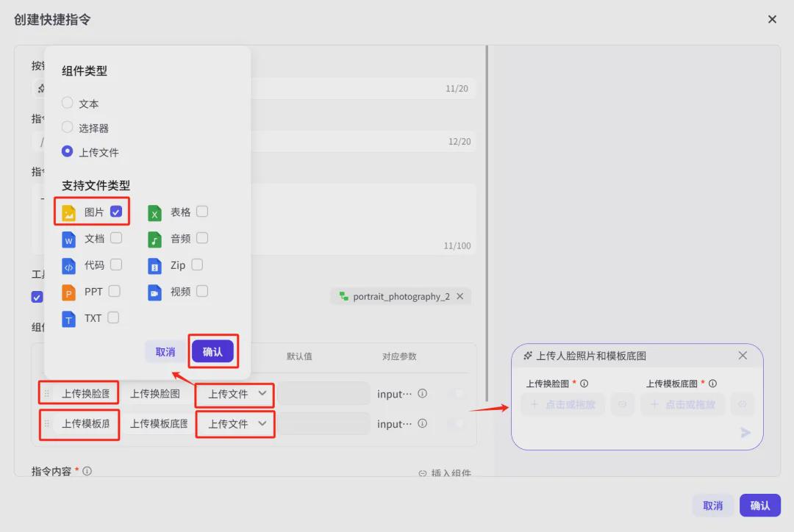Remove the portrait_photography_2 tag
794x532 pixels.
[x=460, y=296]
